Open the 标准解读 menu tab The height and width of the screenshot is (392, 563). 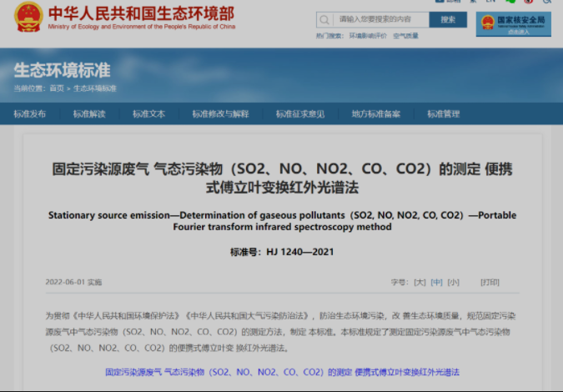[89, 114]
